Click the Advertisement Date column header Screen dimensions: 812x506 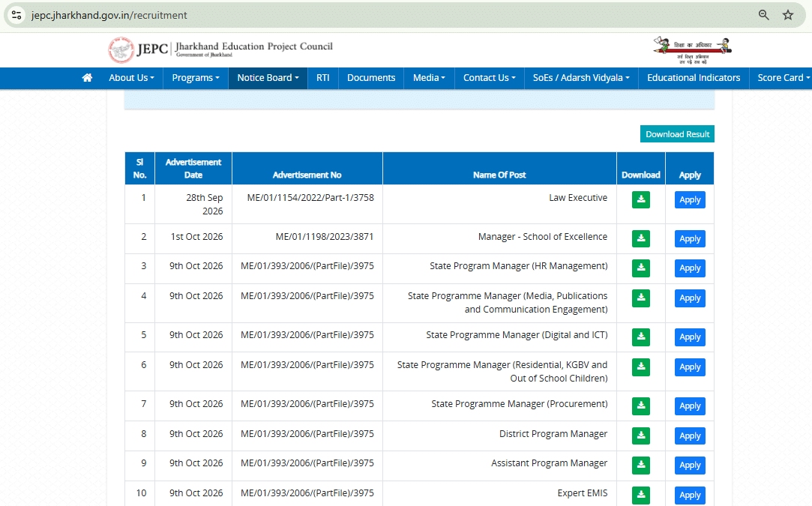coord(193,169)
